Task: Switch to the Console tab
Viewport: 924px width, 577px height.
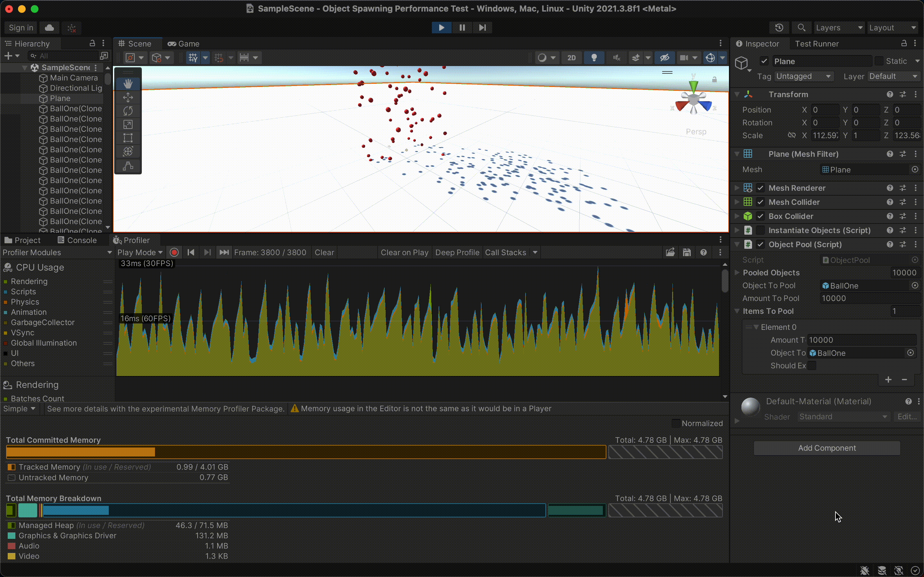Action: click(81, 240)
